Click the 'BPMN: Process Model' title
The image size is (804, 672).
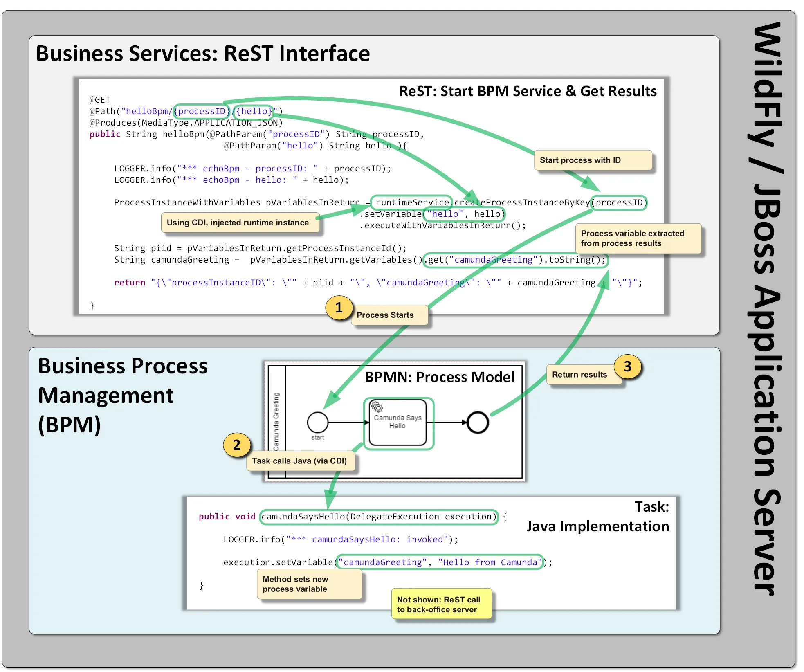tap(440, 377)
